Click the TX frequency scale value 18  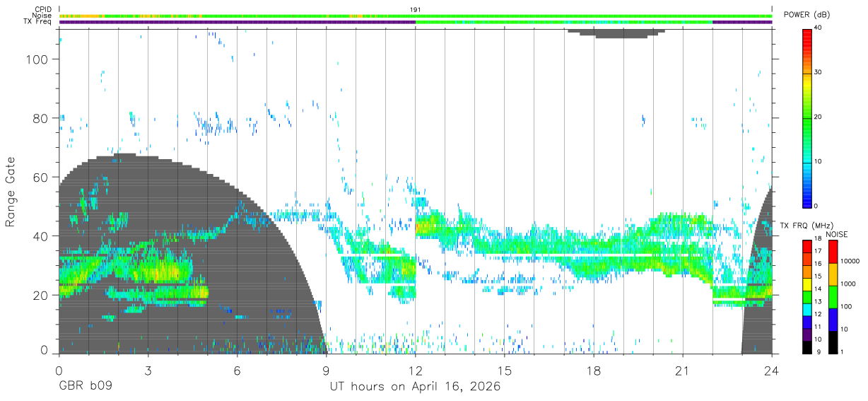pos(818,238)
